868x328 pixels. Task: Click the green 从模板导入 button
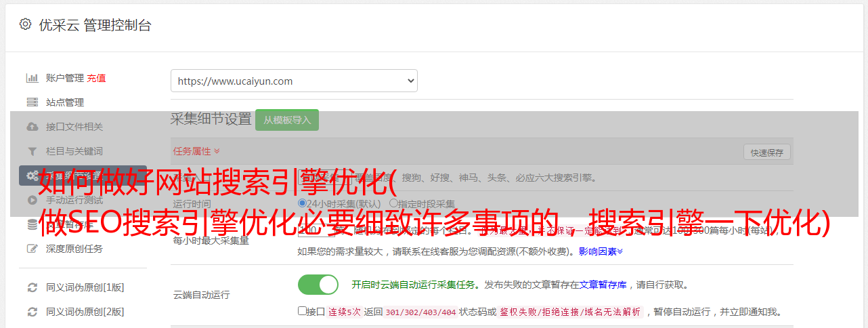(x=287, y=120)
